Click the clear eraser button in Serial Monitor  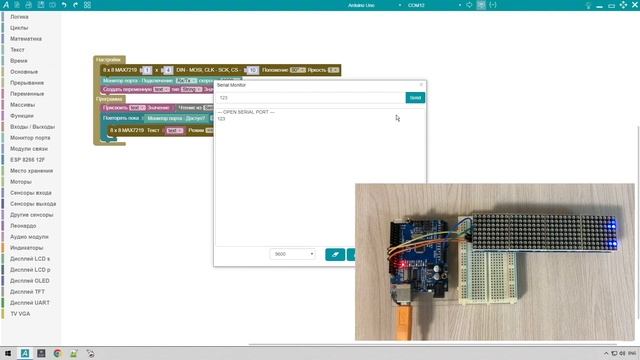[x=335, y=254]
